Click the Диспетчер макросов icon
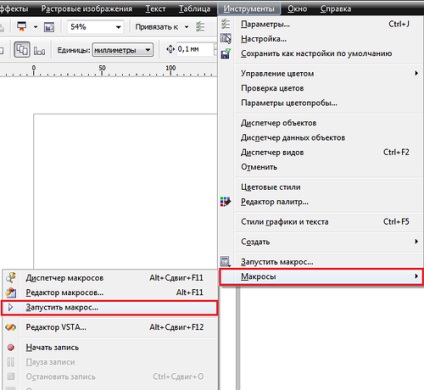Viewport: 424px width, 390px height. click(x=11, y=278)
